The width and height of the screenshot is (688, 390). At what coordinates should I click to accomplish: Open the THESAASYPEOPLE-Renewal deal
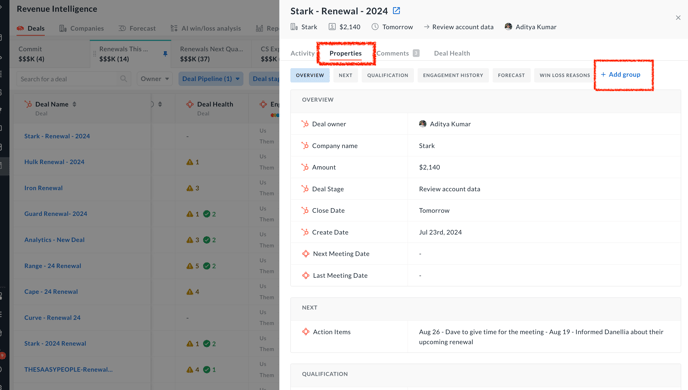[x=68, y=369]
